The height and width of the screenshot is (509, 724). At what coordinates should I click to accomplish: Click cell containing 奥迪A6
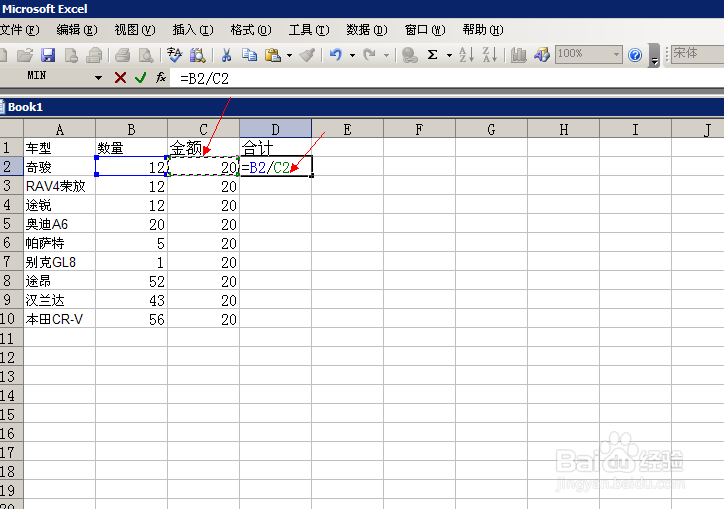60,224
